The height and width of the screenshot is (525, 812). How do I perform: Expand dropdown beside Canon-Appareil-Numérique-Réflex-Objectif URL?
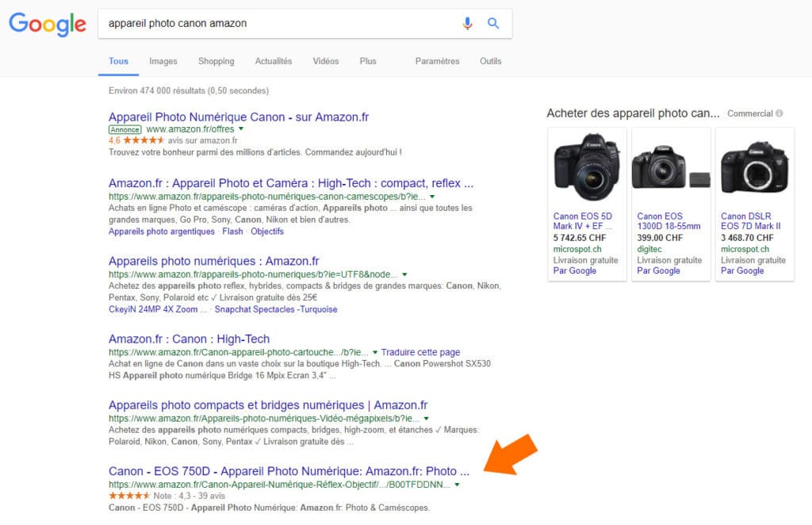click(x=458, y=485)
